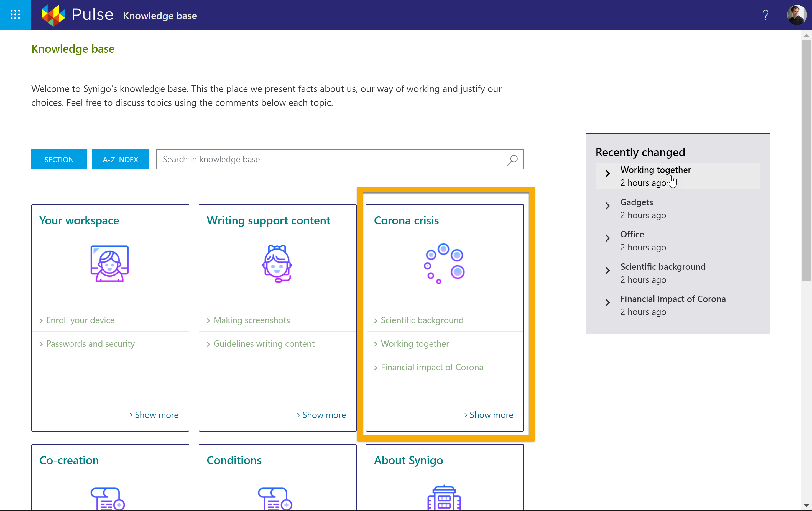Viewport: 812px width, 511px height.
Task: Show more in Your workspace card
Action: (x=153, y=415)
